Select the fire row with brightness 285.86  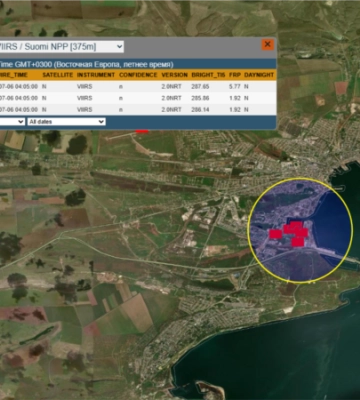point(138,98)
